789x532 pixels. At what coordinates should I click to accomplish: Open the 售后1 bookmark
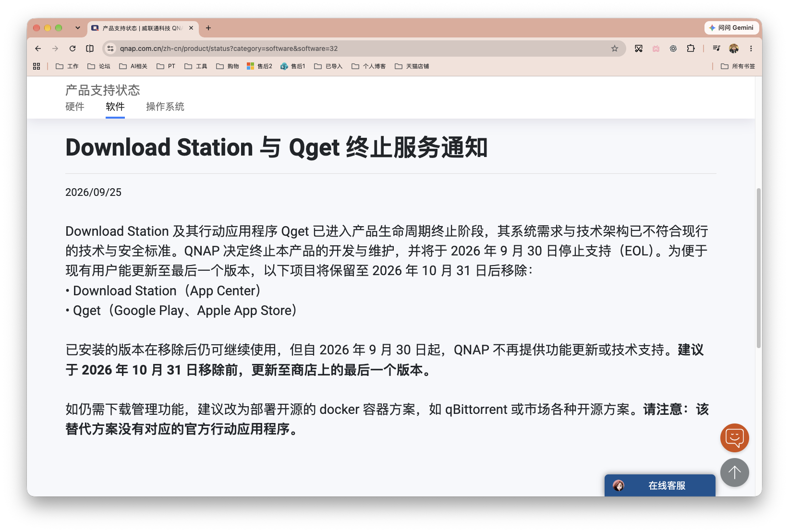293,66
